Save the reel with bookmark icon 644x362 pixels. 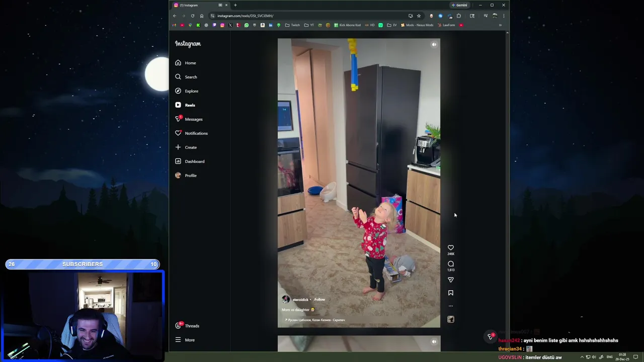(451, 293)
